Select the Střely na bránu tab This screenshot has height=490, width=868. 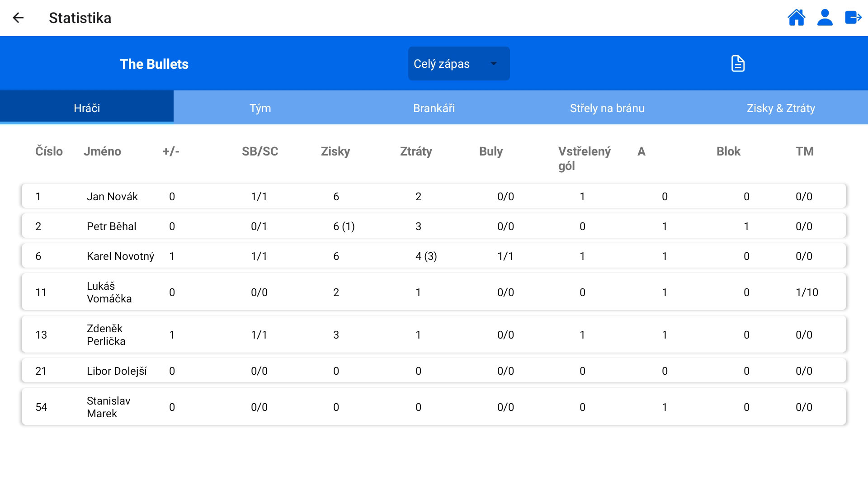pos(607,108)
